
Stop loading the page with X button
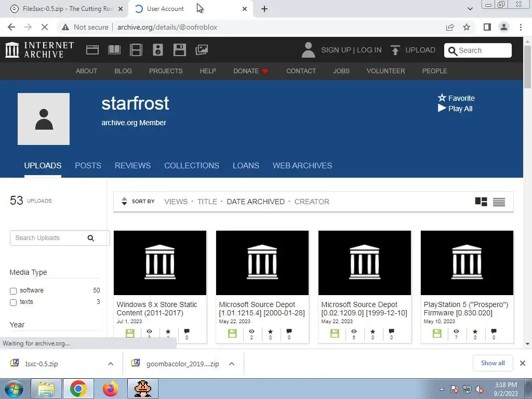45,27
